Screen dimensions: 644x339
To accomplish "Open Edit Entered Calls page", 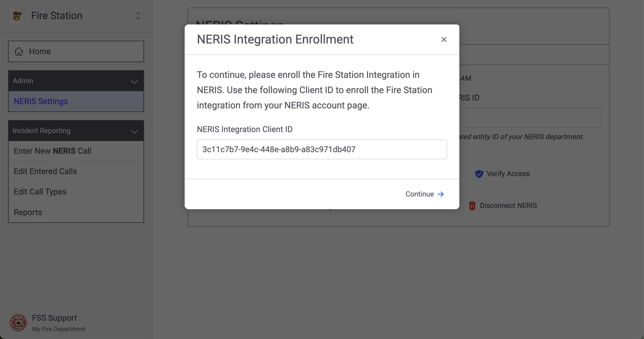I will (45, 171).
